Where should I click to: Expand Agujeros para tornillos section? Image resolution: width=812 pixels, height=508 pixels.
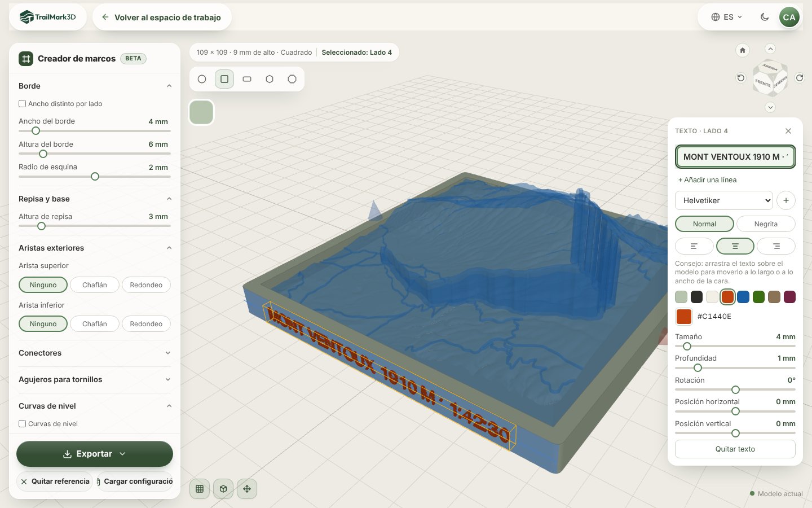click(x=95, y=380)
